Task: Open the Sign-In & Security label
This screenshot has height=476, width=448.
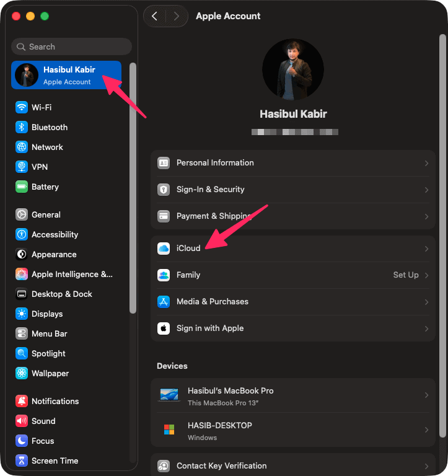Action: (x=210, y=190)
